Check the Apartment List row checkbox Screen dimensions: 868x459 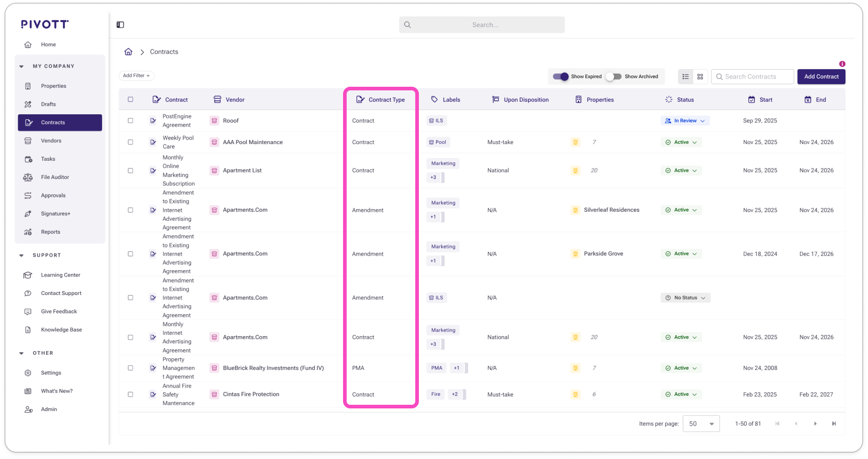click(130, 171)
